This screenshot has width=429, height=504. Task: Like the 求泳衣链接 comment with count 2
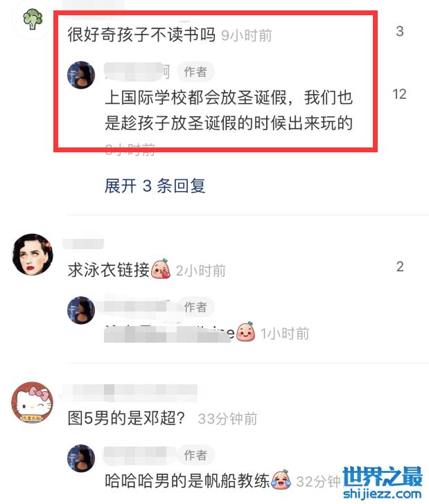[x=400, y=267]
